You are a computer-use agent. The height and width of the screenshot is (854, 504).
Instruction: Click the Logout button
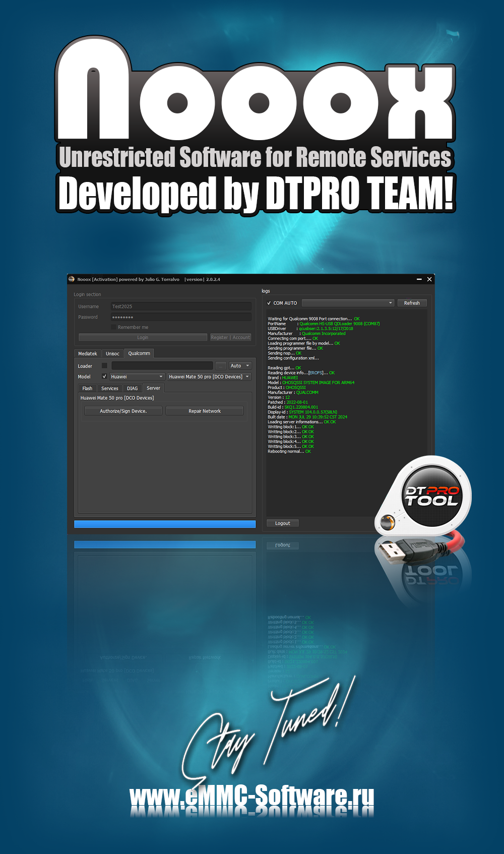283,523
